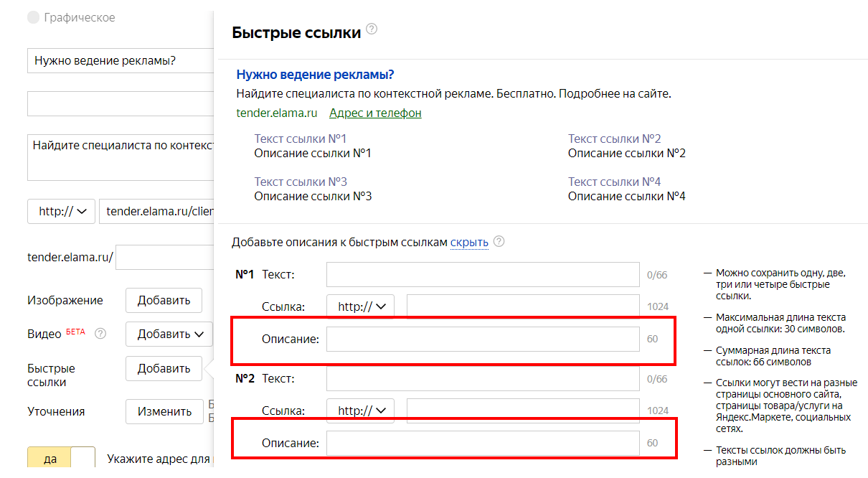Click help icon next to Быстрые ссылки title

(x=372, y=29)
